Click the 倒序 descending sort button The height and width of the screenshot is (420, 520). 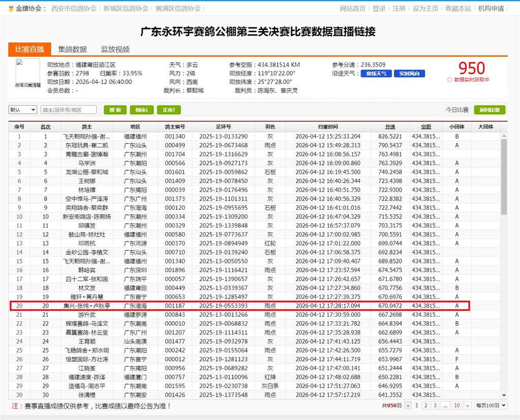142,110
